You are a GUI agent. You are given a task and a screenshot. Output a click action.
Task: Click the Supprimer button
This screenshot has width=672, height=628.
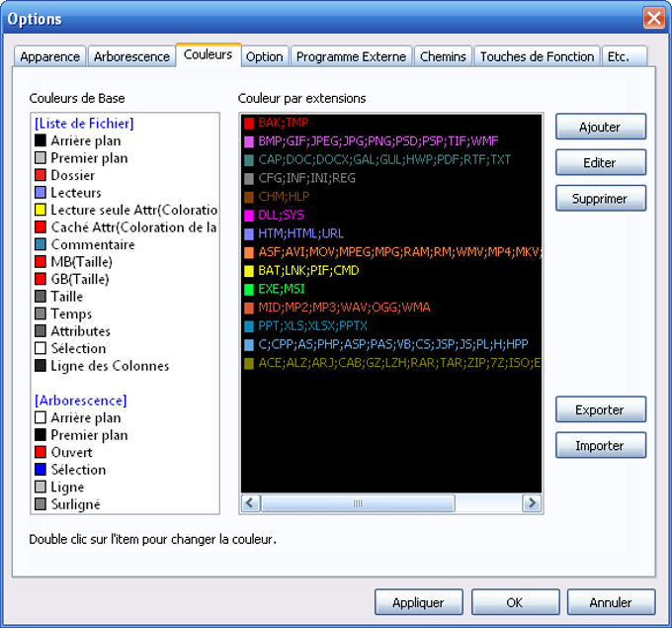pos(601,199)
